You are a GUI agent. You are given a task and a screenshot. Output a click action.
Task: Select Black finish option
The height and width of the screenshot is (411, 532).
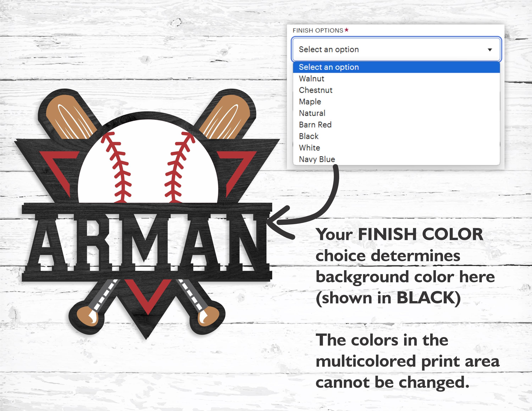point(396,136)
